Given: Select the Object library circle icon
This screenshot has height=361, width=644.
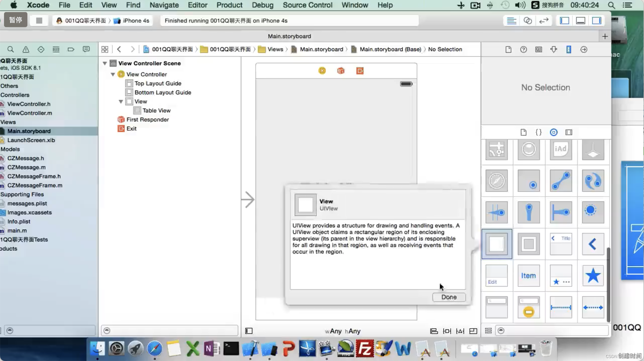Looking at the screenshot, I should pos(554,132).
